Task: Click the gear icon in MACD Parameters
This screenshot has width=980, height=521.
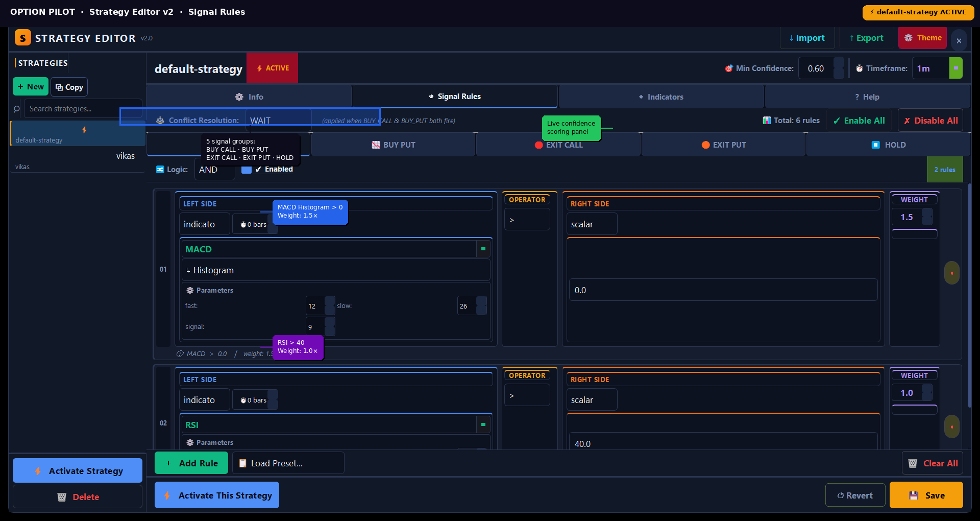Action: [x=190, y=290]
